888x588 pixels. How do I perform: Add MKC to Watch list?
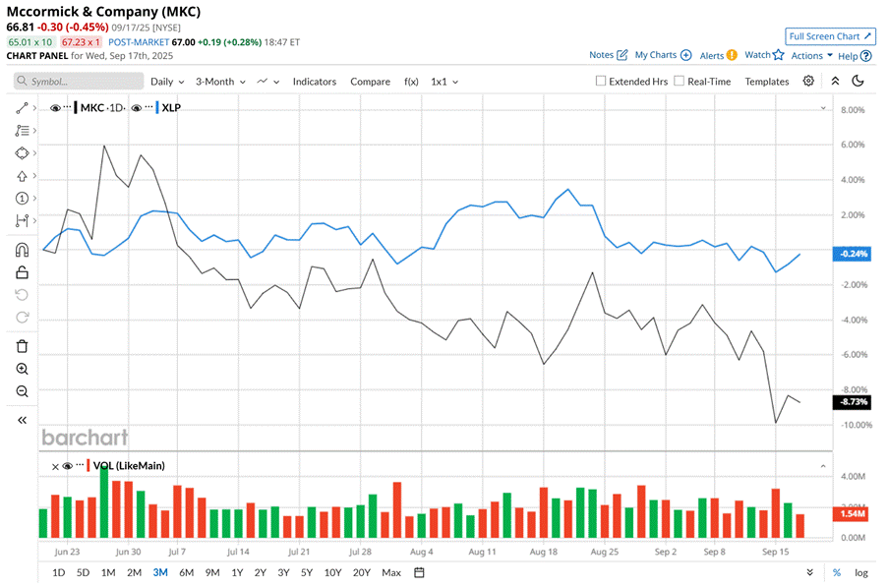pyautogui.click(x=764, y=55)
